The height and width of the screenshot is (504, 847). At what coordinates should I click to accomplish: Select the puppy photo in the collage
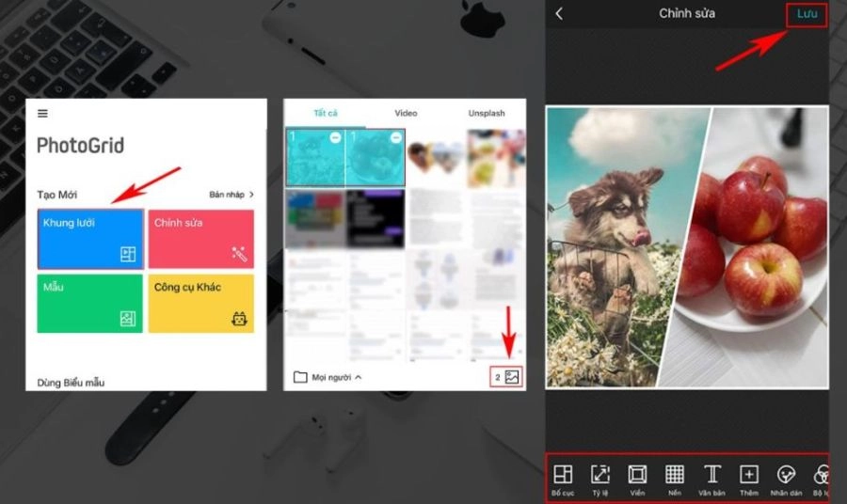[x=615, y=247]
